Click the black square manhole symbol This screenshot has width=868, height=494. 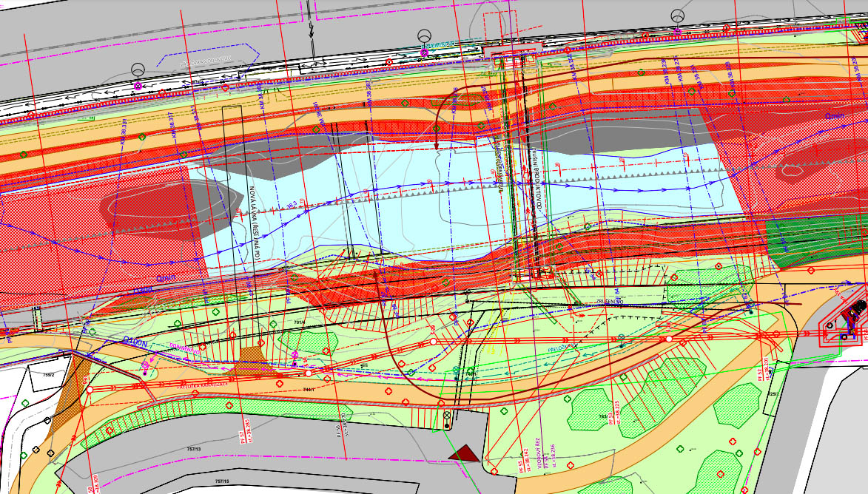pyautogui.click(x=447, y=421)
